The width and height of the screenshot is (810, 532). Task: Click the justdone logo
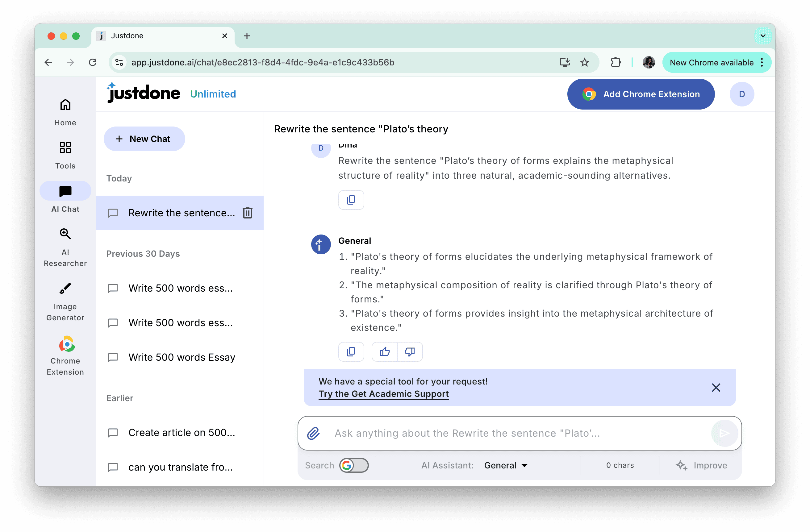pyautogui.click(x=143, y=93)
